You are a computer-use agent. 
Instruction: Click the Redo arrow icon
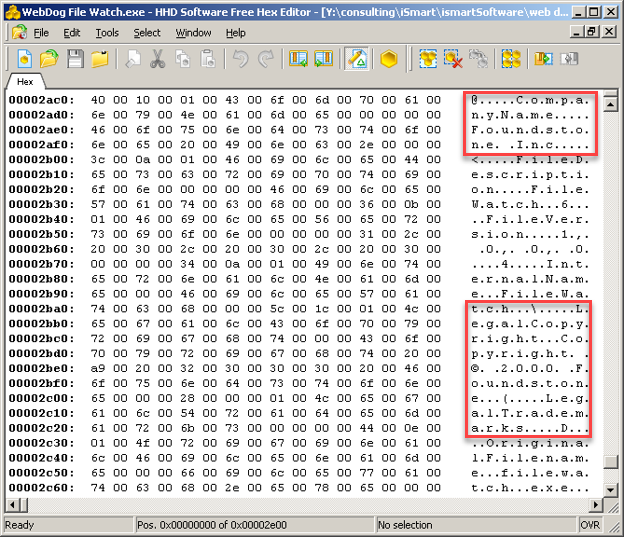[x=265, y=60]
